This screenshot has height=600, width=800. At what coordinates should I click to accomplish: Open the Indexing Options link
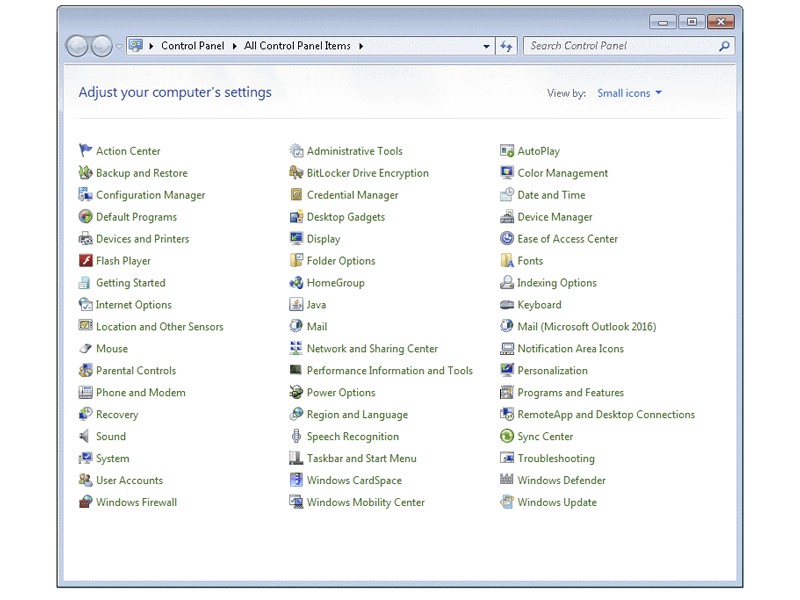[x=557, y=282]
